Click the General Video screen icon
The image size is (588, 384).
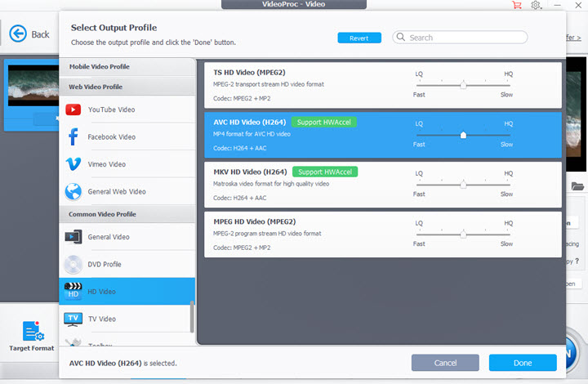73,237
